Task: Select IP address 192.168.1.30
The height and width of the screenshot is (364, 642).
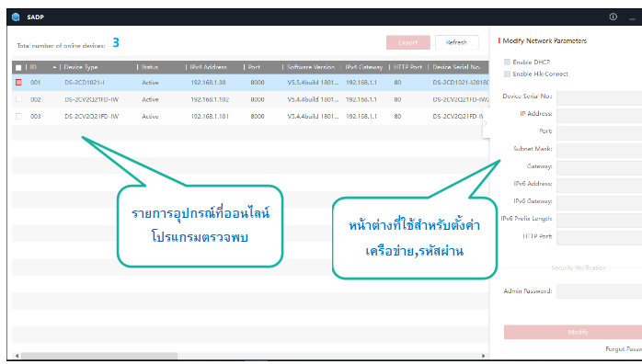Action: tap(208, 82)
